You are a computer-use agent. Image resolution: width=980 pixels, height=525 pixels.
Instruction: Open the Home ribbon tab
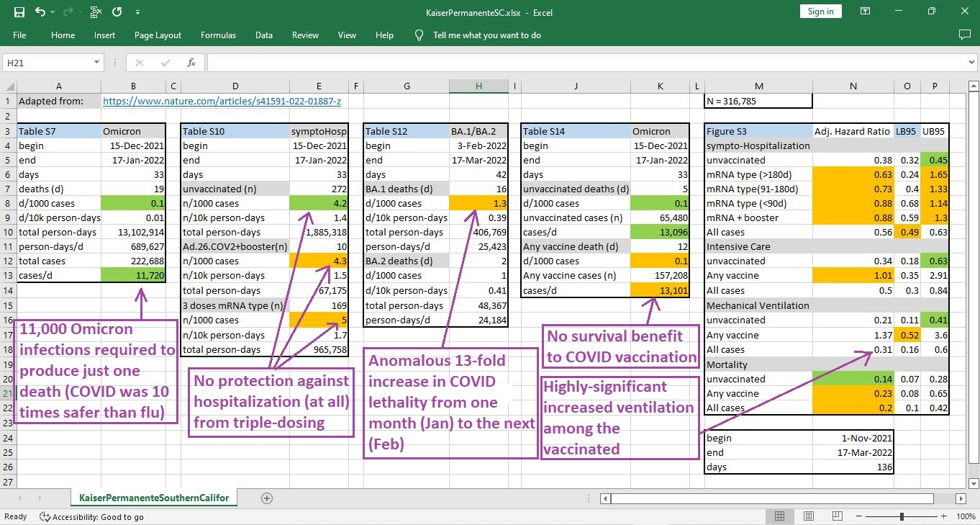pos(63,35)
